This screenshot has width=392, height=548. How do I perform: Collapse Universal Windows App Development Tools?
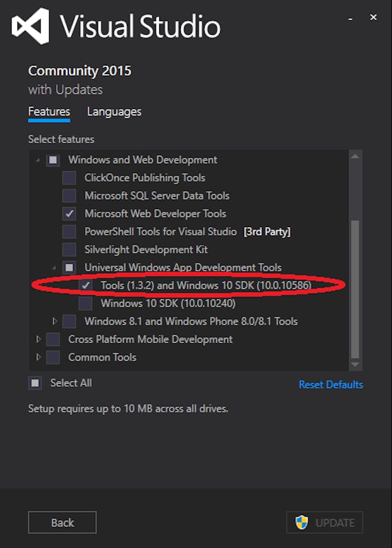(55, 267)
